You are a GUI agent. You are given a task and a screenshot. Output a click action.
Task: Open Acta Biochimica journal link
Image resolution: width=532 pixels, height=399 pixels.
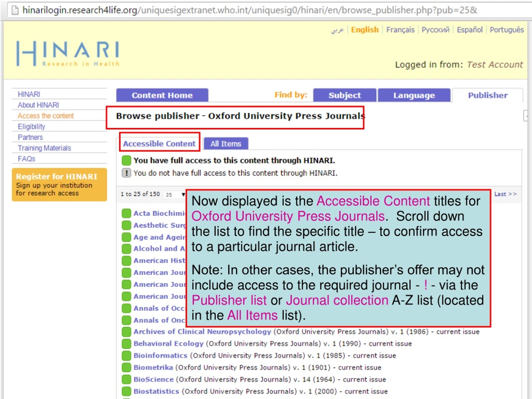point(160,213)
